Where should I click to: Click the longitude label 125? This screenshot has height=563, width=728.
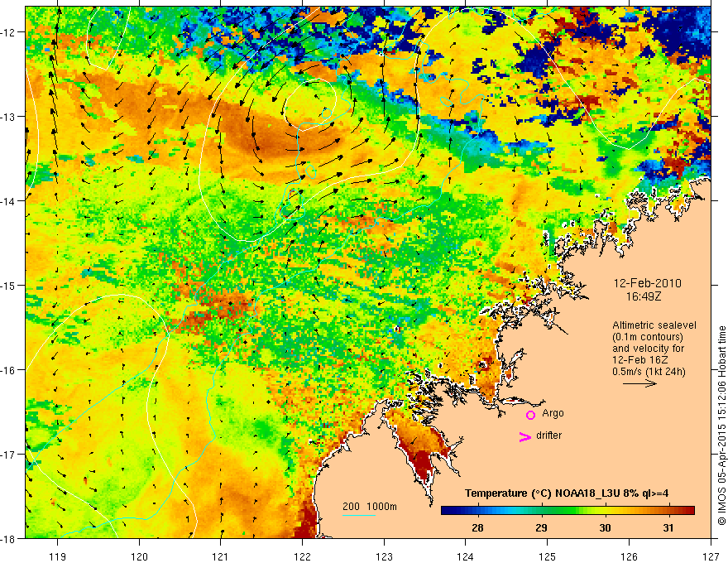pyautogui.click(x=548, y=556)
